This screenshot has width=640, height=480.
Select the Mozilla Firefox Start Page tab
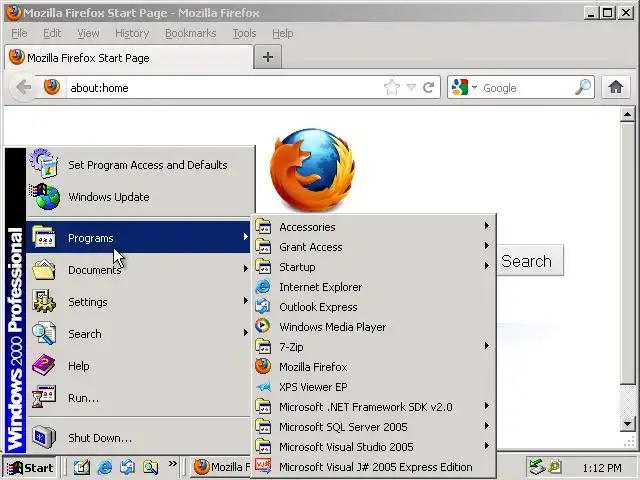tap(129, 58)
